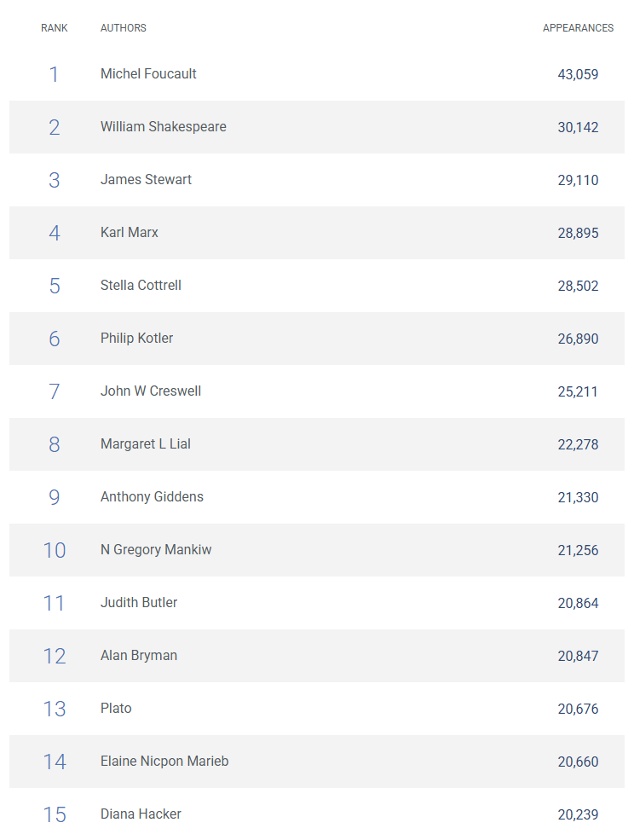Click the Appearances column header
This screenshot has height=840, width=634.
[578, 28]
